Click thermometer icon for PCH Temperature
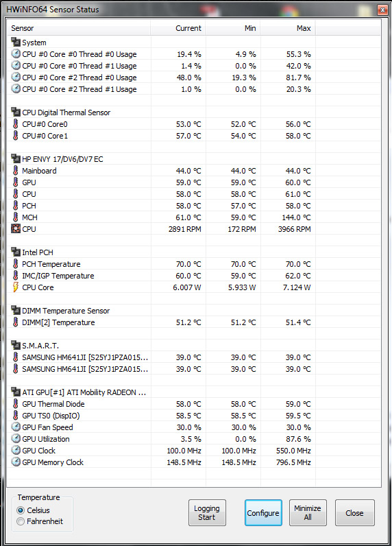 [16, 264]
